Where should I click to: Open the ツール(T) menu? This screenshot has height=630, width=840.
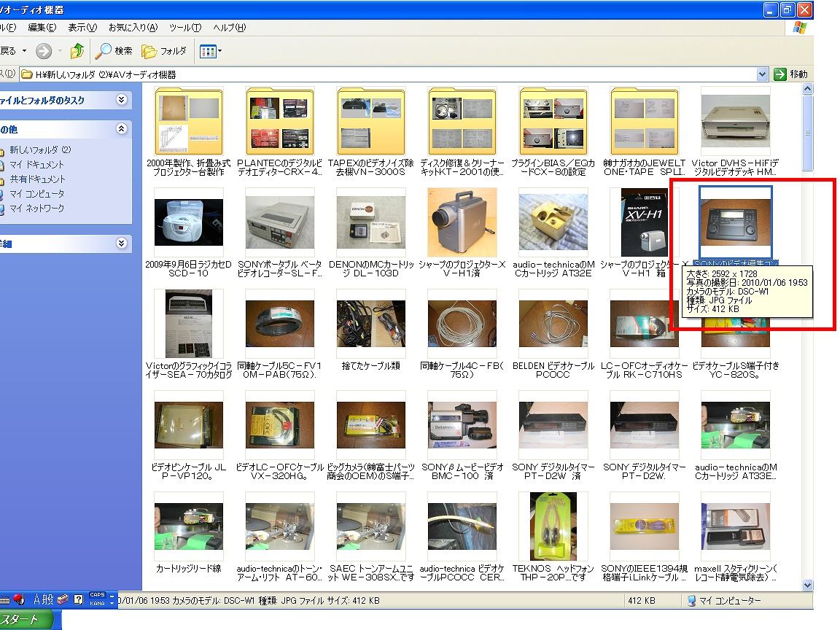185,27
